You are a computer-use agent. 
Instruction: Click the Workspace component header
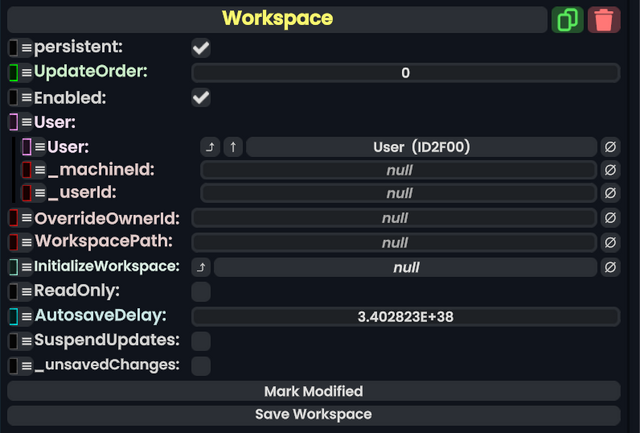point(277,19)
